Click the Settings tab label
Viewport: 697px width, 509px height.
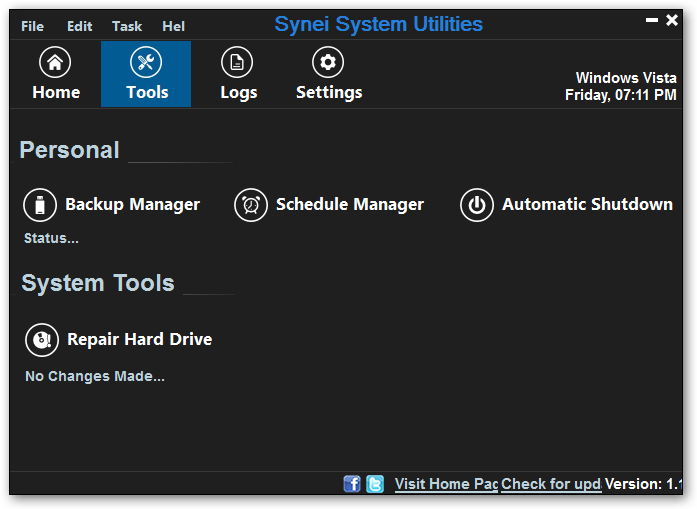tap(329, 93)
